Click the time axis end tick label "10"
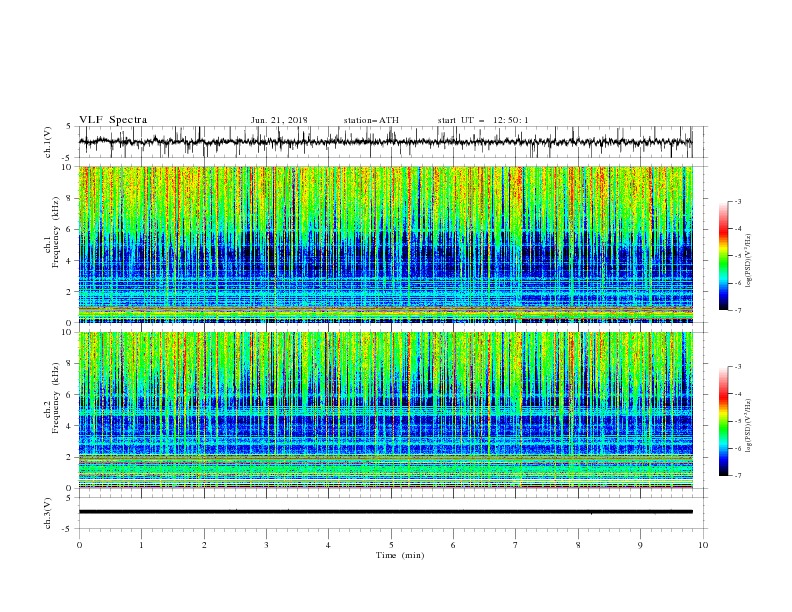The width and height of the screenshot is (792, 612). pos(703,545)
